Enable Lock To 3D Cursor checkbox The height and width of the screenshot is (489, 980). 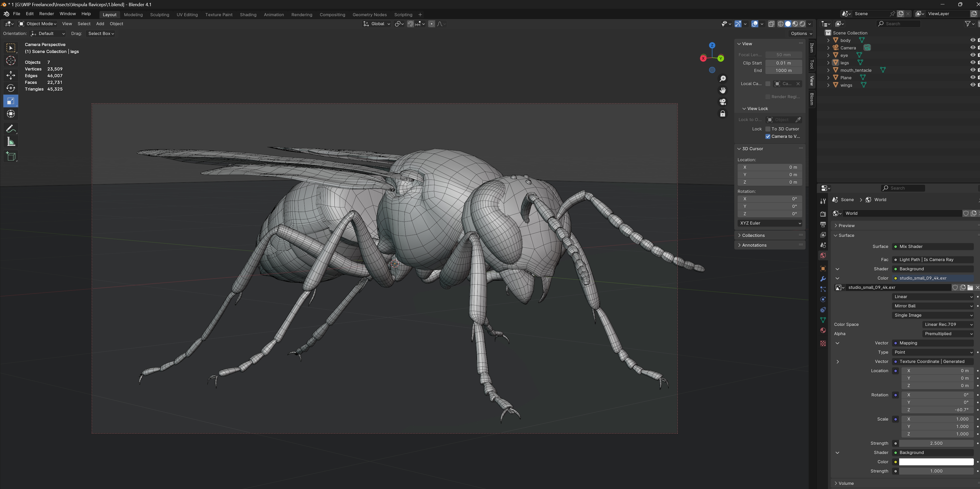pos(768,129)
